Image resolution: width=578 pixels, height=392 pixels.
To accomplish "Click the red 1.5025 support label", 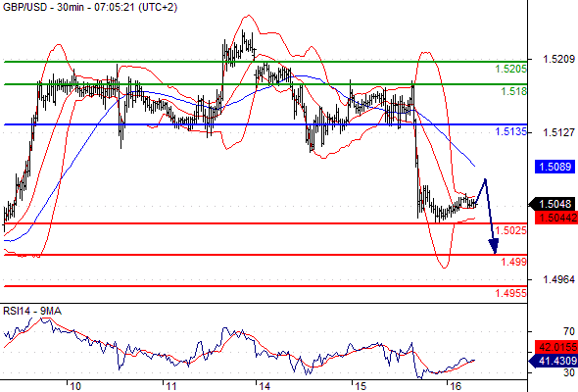I will [x=510, y=230].
